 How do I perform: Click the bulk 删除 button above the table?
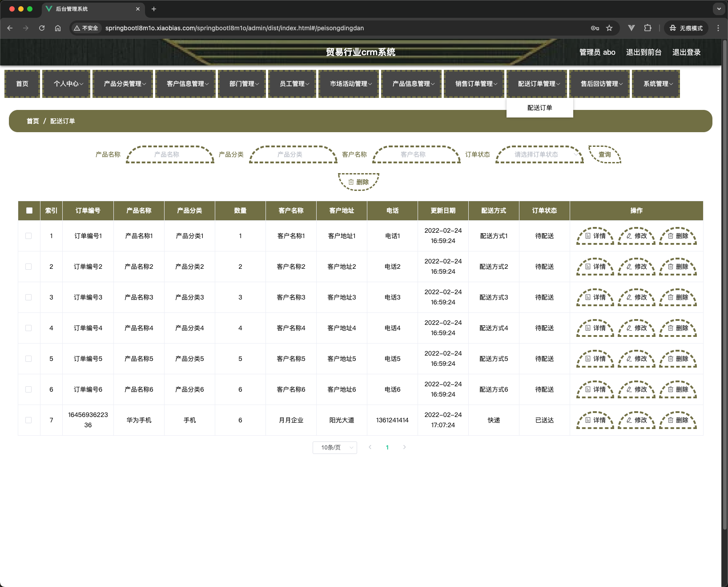(358, 182)
